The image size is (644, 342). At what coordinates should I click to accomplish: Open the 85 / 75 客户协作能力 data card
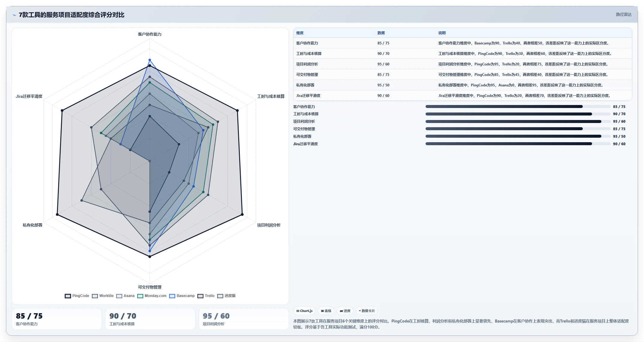(x=57, y=319)
